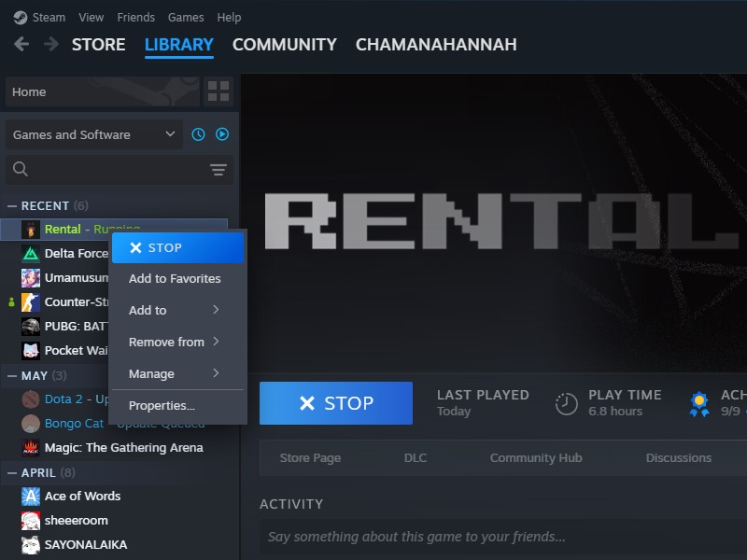The width and height of the screenshot is (747, 560).
Task: Go forward with the right arrow
Action: pyautogui.click(x=51, y=44)
